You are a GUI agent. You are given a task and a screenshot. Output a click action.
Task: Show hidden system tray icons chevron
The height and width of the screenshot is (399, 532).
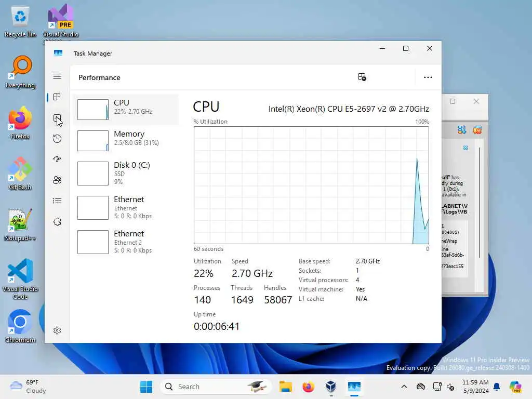click(x=404, y=387)
